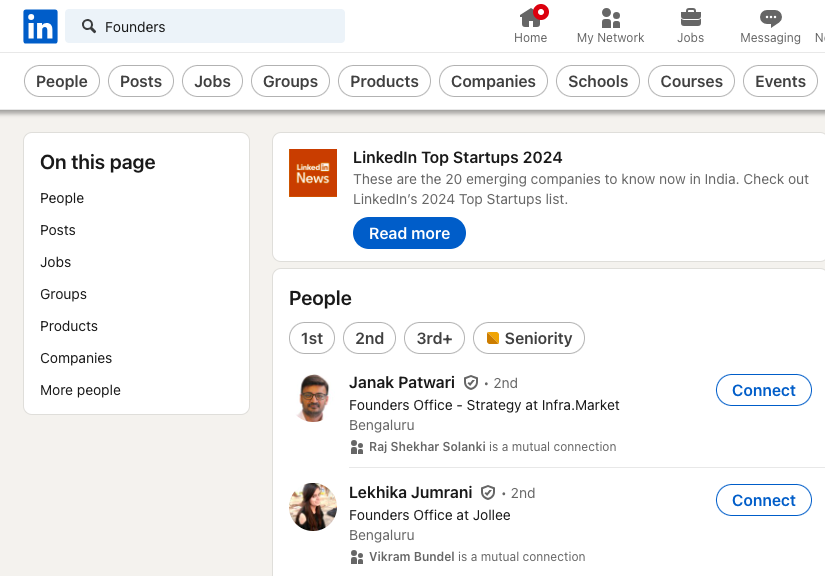Screen dimensions: 825x576
Task: Click the LinkedIn News logo thumbnail
Action: (313, 173)
